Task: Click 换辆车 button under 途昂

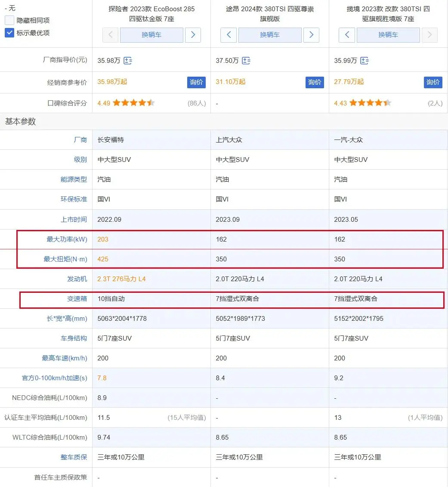Action: pos(270,35)
